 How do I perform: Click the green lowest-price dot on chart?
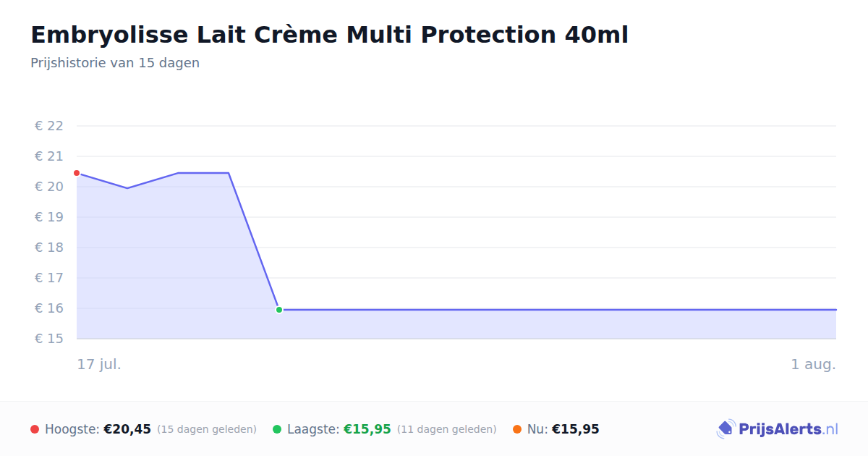pyautogui.click(x=279, y=310)
